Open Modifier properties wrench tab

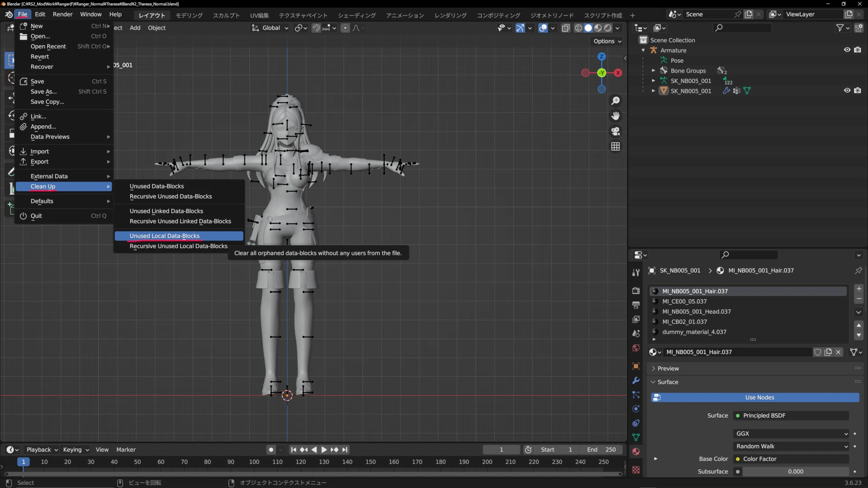click(x=636, y=380)
